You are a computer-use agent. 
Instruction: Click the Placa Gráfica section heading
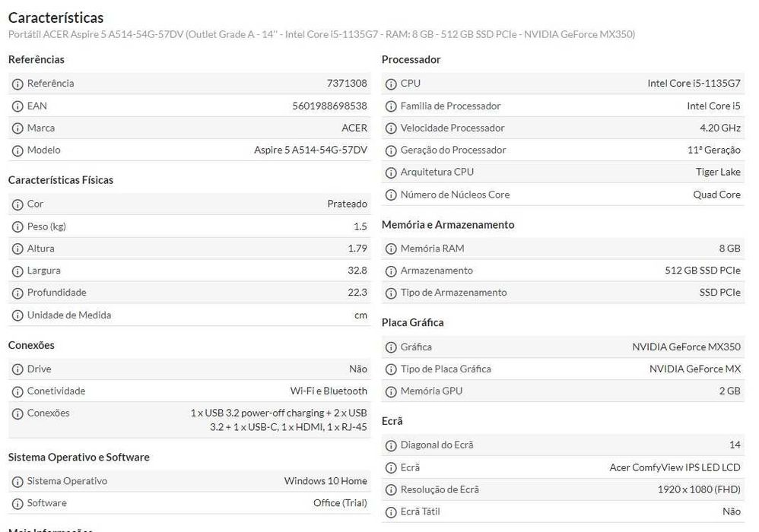pos(412,322)
